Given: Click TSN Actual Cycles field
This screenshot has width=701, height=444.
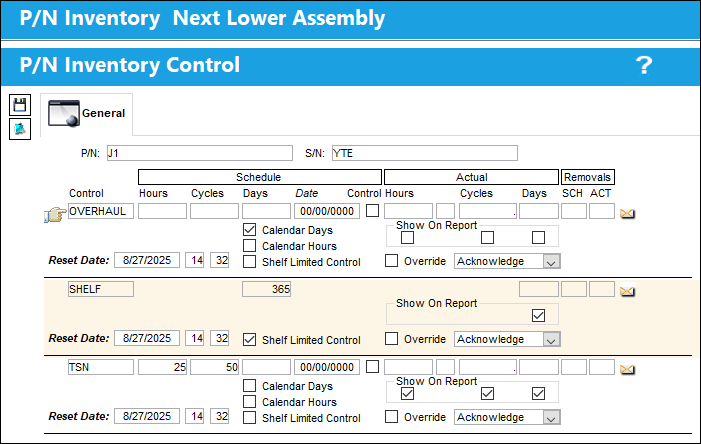Looking at the screenshot, I should (x=488, y=367).
